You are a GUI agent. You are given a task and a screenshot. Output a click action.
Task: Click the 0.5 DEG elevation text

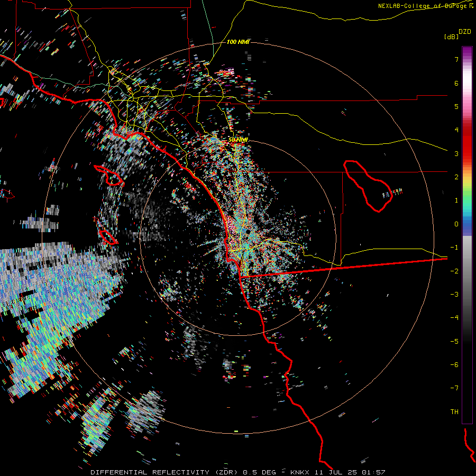click(x=260, y=472)
